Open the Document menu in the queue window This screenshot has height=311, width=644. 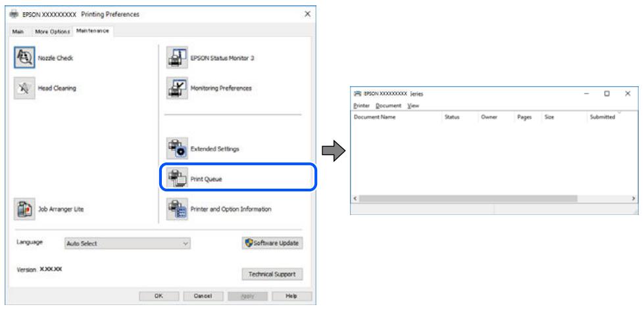(x=389, y=105)
